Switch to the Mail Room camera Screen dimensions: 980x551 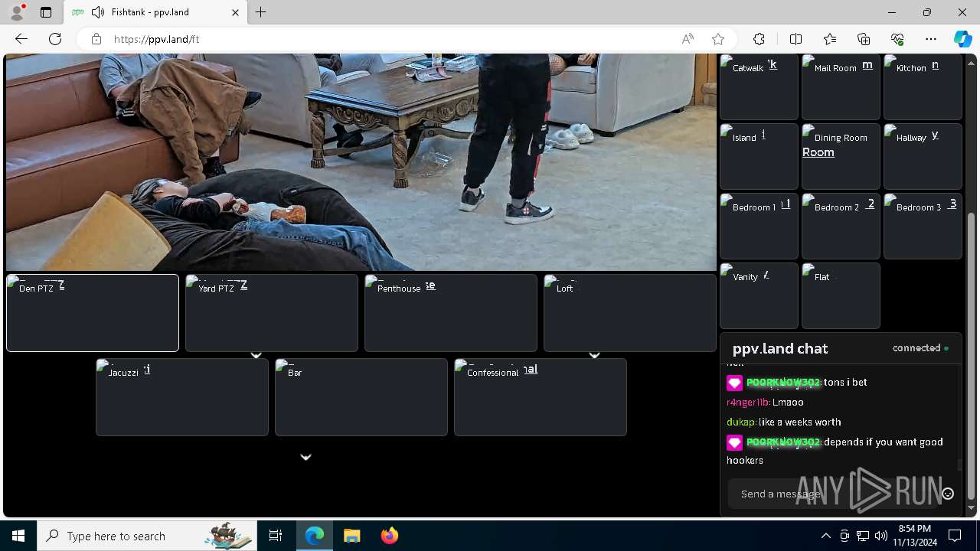tap(841, 86)
